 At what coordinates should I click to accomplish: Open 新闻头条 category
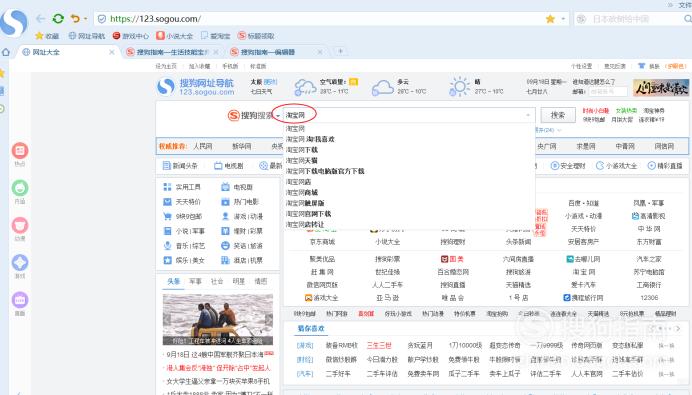180,166
